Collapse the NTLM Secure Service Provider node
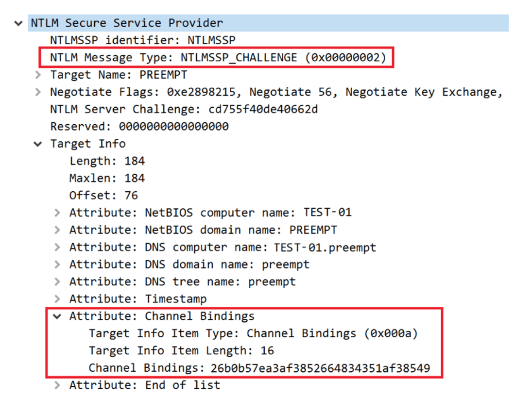This screenshot has height=395, width=532. coord(18,23)
